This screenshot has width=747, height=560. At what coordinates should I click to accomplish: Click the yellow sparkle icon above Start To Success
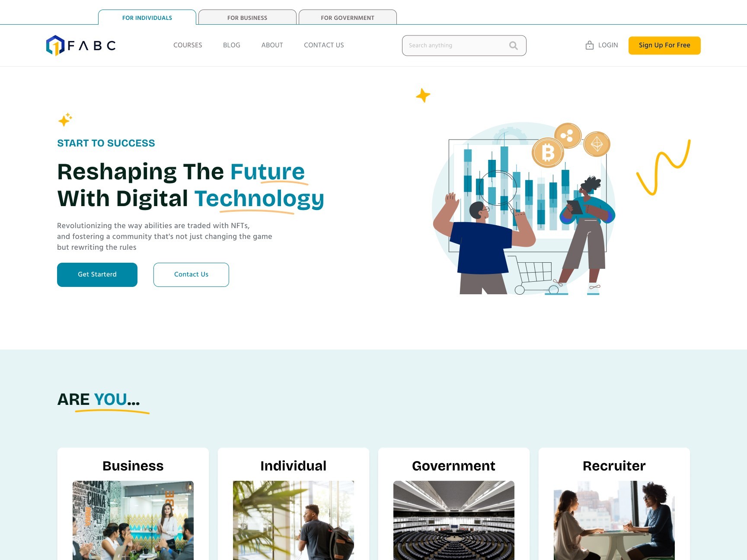click(65, 120)
